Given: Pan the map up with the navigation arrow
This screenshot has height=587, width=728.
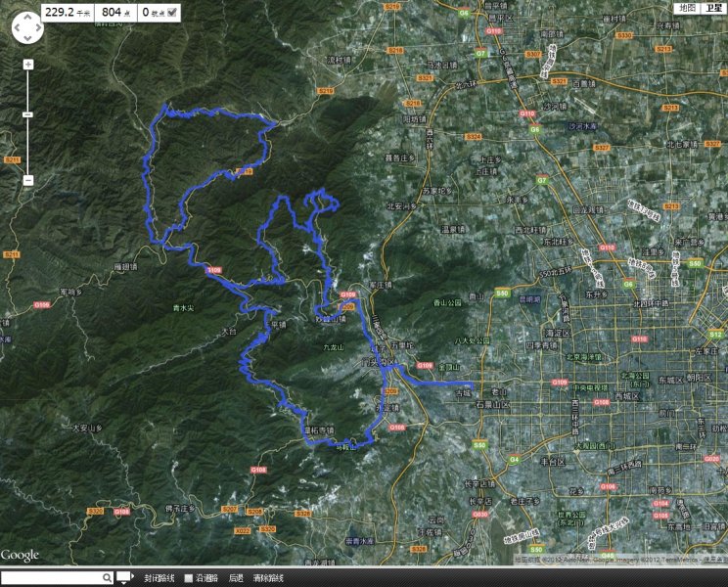Looking at the screenshot, I should coord(26,19).
